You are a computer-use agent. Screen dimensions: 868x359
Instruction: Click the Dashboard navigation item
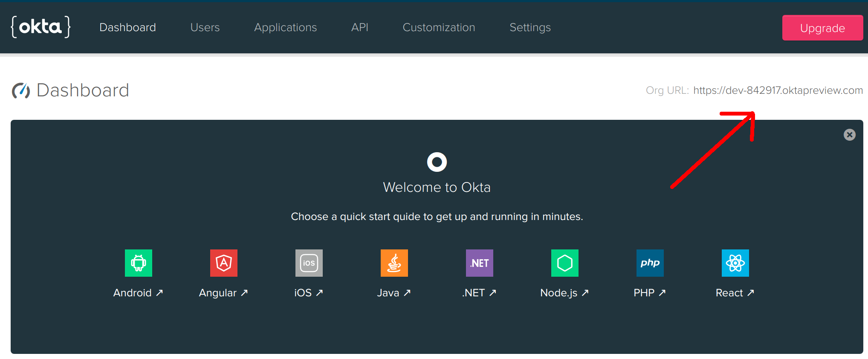point(127,27)
